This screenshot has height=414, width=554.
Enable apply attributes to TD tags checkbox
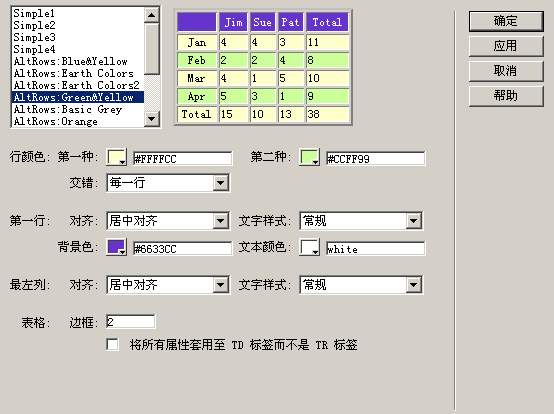point(112,344)
